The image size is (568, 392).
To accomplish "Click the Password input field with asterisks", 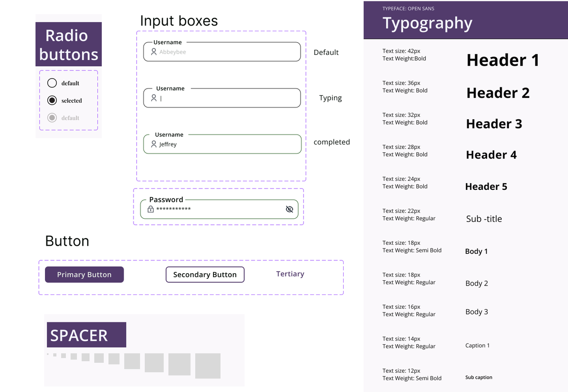I will pyautogui.click(x=219, y=209).
